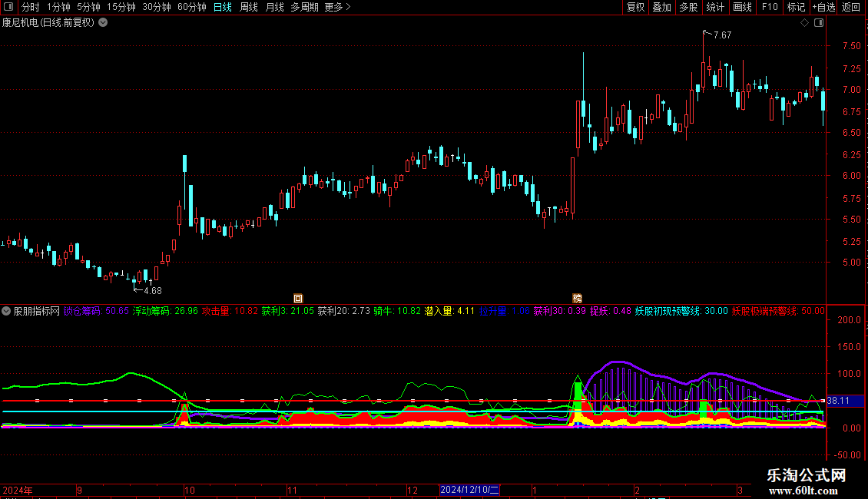
Task: Click the 股朋指标网 indicator name
Action: pos(37,312)
